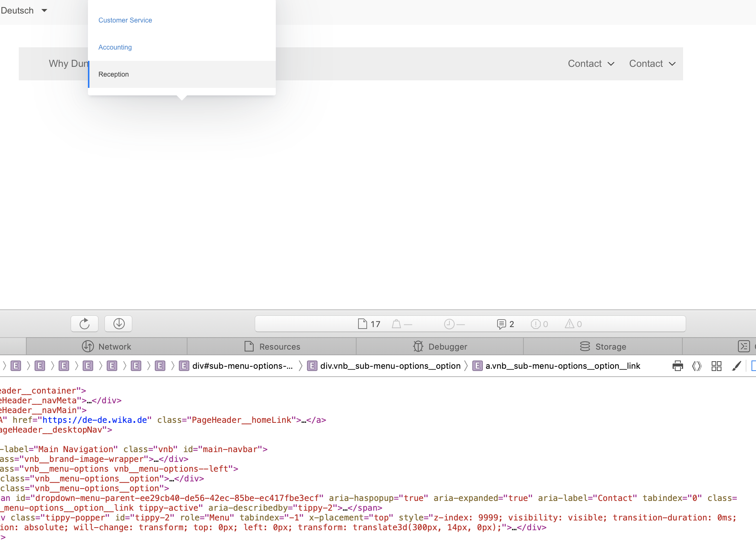Screen dimensions: 756x552
Task: Click the download web archive icon
Action: [x=119, y=324]
